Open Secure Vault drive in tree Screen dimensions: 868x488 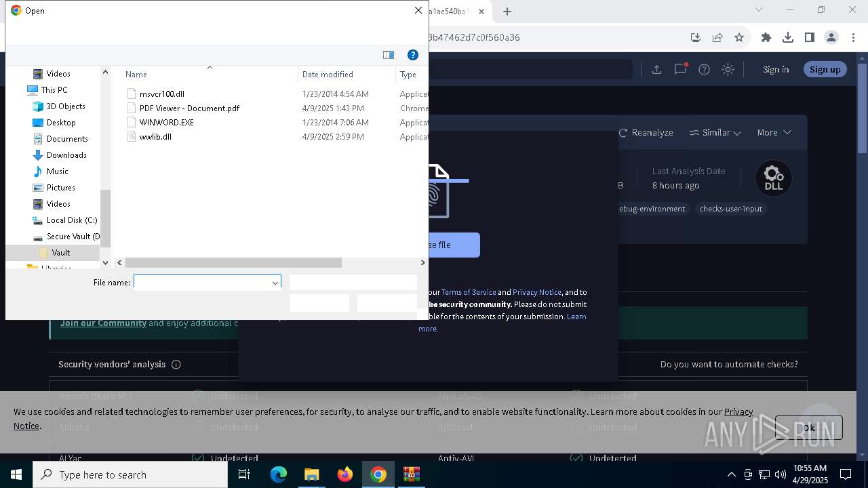click(73, 237)
